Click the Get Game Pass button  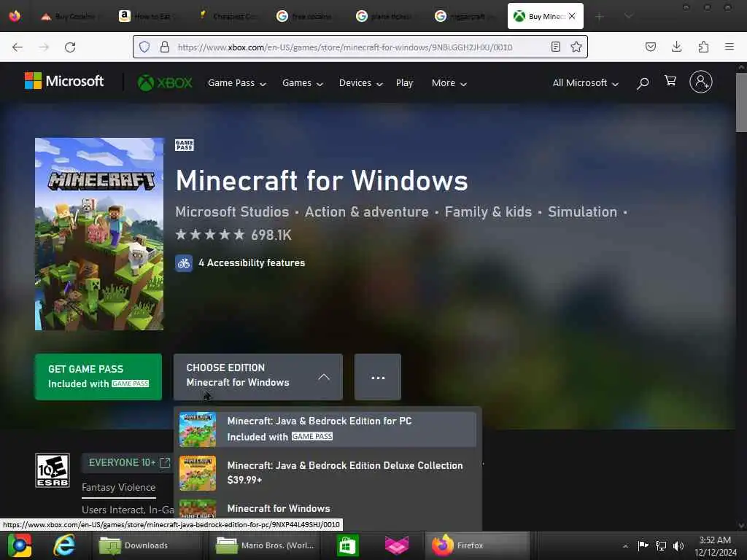click(x=98, y=377)
